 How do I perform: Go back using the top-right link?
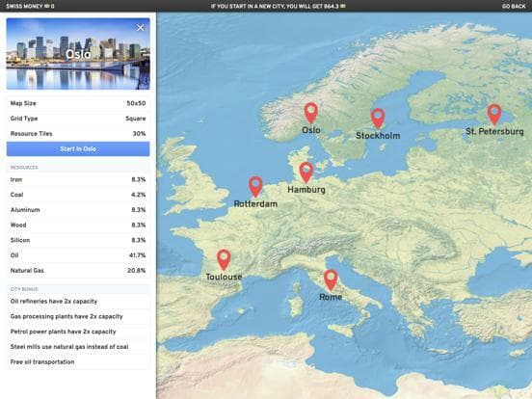[514, 6]
